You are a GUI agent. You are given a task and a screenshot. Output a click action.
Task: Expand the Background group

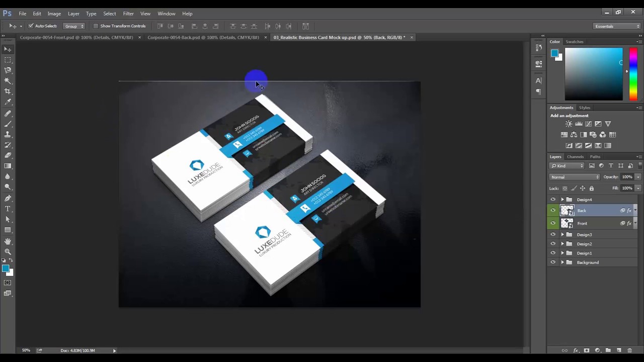(x=562, y=262)
